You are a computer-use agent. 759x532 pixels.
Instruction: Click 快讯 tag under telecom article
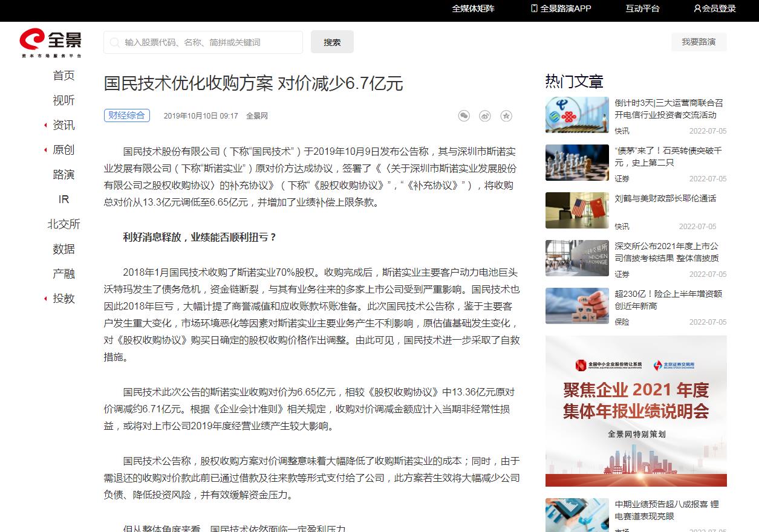pyautogui.click(x=622, y=131)
